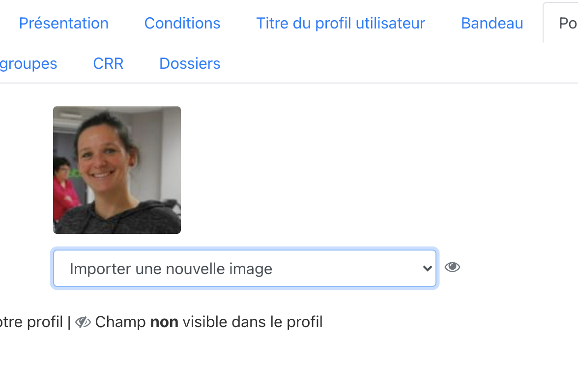Open the Dossiers tab
The image size is (578, 392).
point(190,64)
